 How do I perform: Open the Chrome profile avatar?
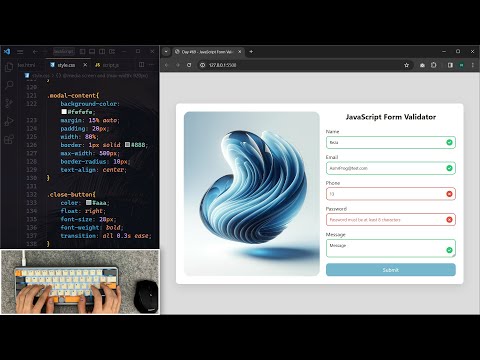pyautogui.click(x=461, y=65)
